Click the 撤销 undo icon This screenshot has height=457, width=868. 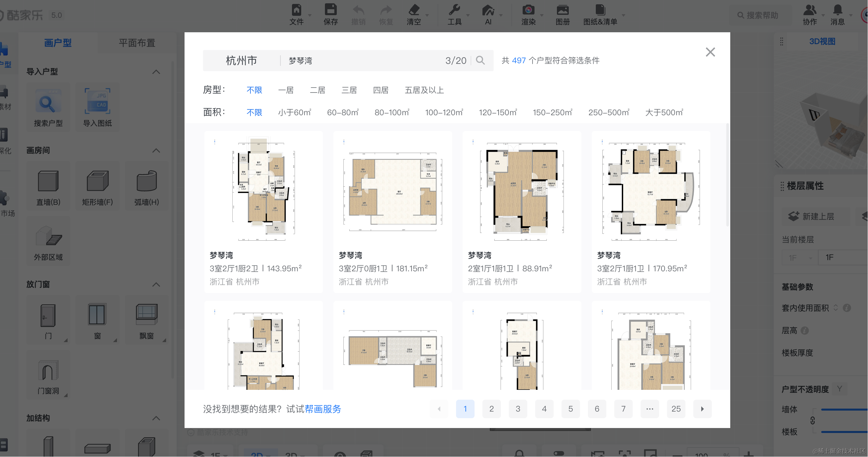tap(358, 10)
